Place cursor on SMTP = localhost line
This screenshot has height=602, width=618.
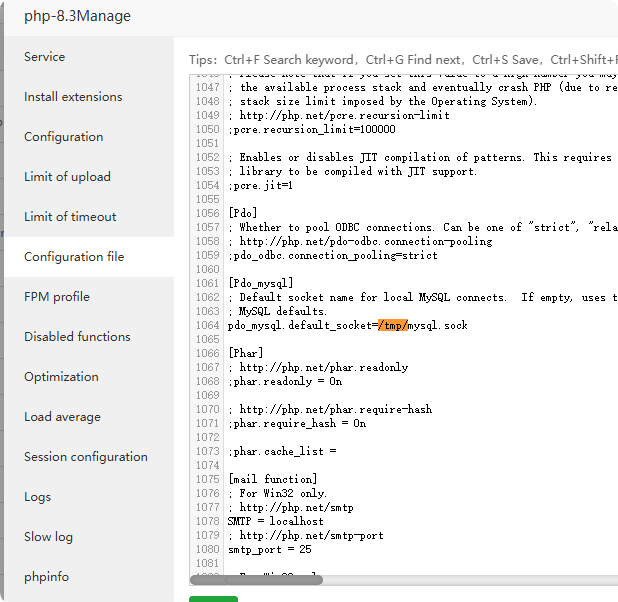pos(275,522)
